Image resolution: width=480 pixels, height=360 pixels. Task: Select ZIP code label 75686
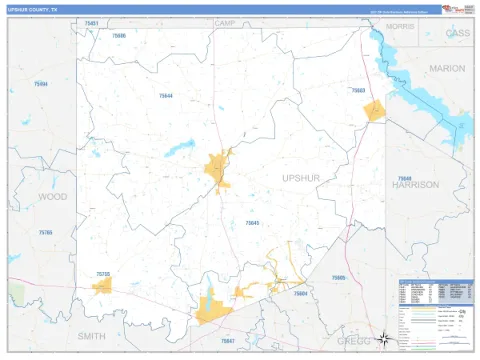point(119,36)
